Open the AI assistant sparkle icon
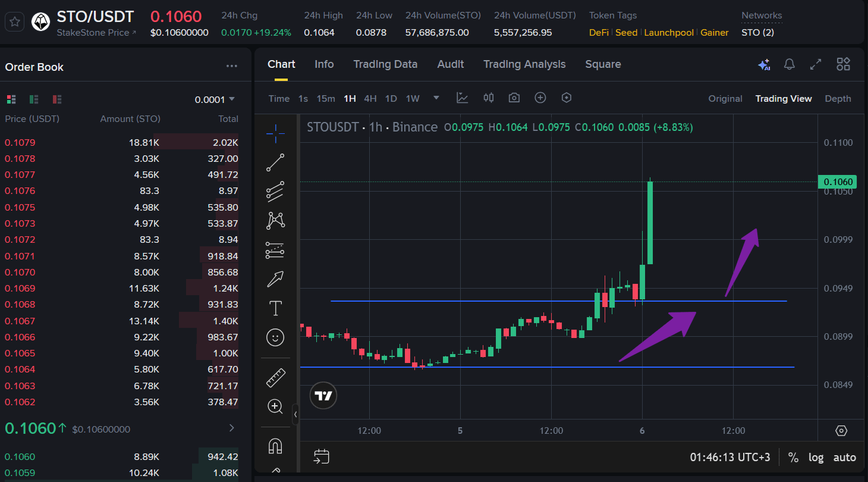Screen dimensions: 868x482 (x=764, y=64)
